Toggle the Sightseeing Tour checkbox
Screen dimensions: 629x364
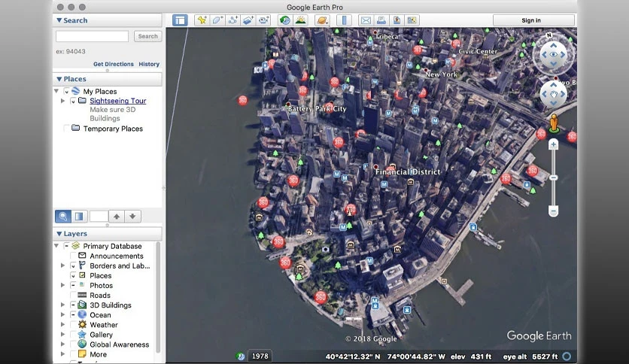[x=73, y=101]
